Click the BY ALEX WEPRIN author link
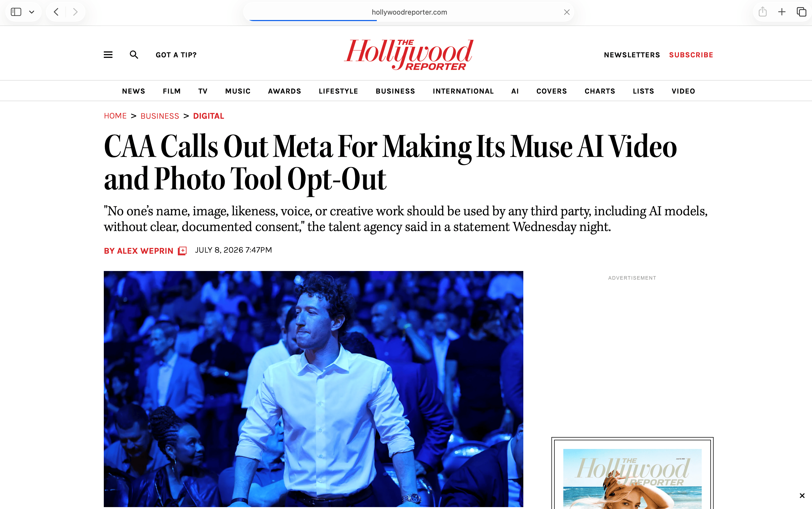Image resolution: width=812 pixels, height=509 pixels. (x=138, y=251)
